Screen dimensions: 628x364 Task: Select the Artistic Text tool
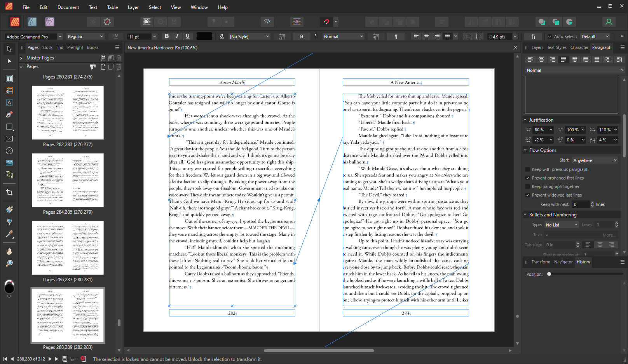pos(9,103)
